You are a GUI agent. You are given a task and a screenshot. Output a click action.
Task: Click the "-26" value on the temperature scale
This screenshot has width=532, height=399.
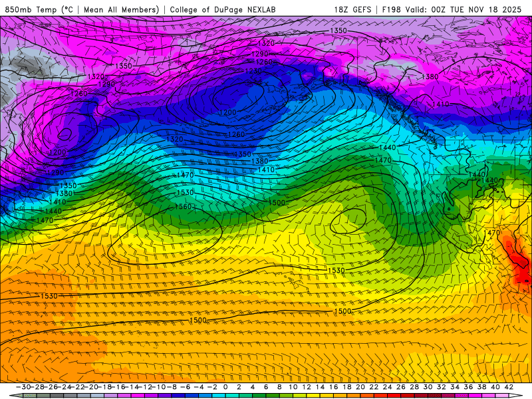pyautogui.click(x=51, y=387)
